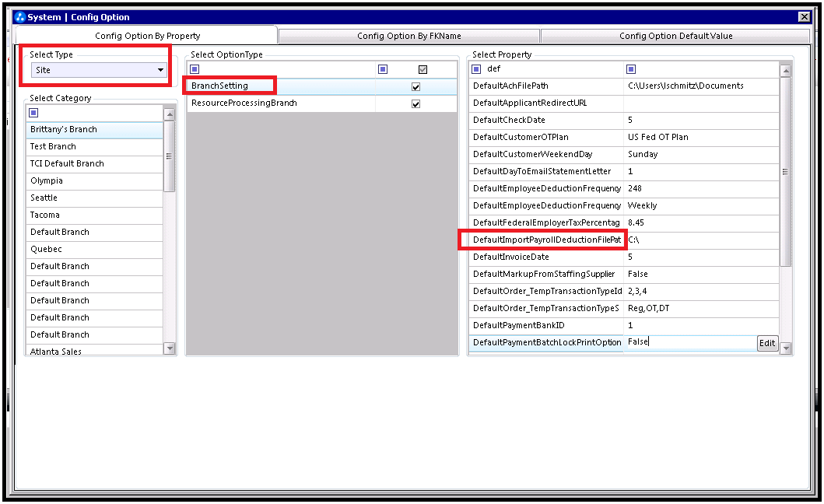The height and width of the screenshot is (504, 824).
Task: Click filter icon above the BranchSetting name column
Action: pos(195,69)
